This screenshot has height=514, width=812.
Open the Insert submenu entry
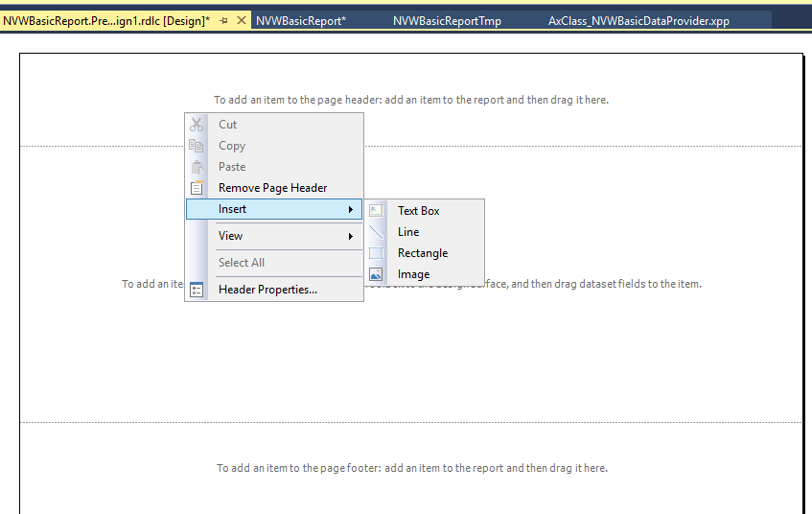(274, 209)
